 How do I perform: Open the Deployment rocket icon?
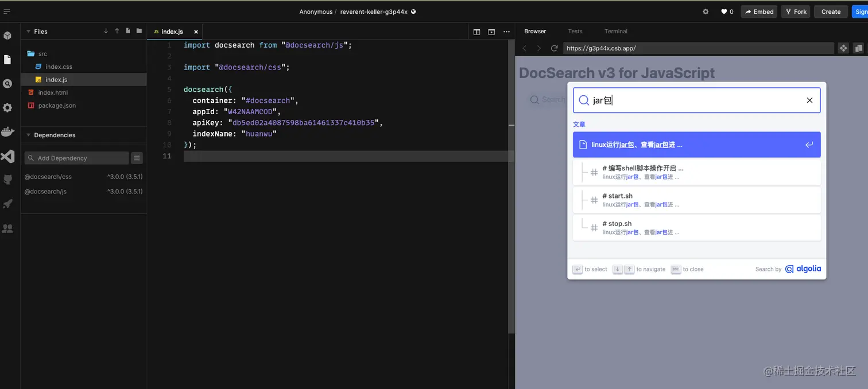pos(7,204)
